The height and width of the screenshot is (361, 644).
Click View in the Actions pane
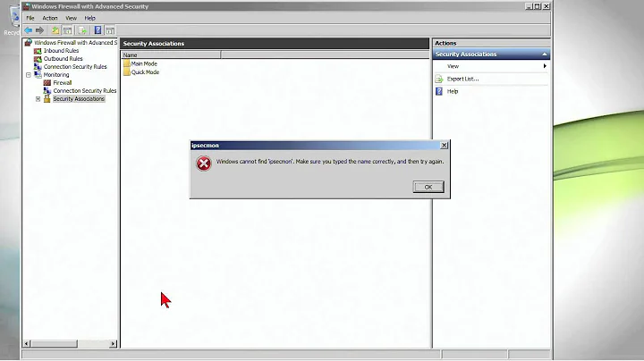point(453,66)
